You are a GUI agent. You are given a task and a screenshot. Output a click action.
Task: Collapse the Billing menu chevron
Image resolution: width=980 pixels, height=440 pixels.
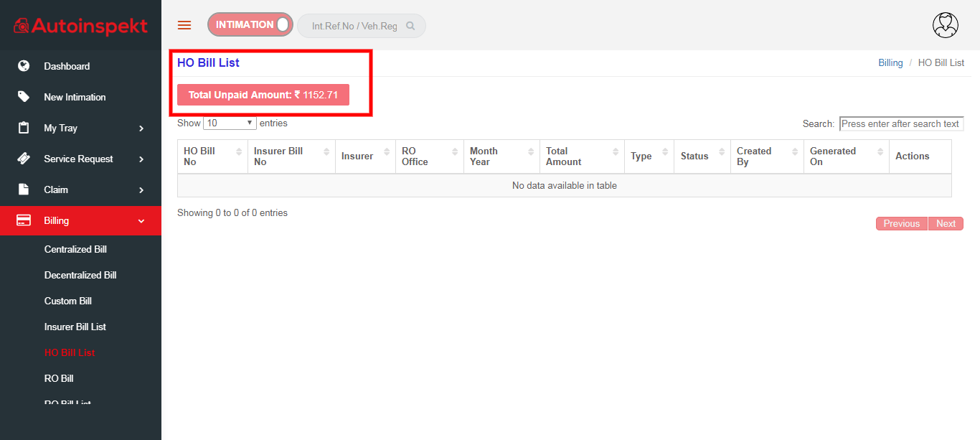coord(141,221)
